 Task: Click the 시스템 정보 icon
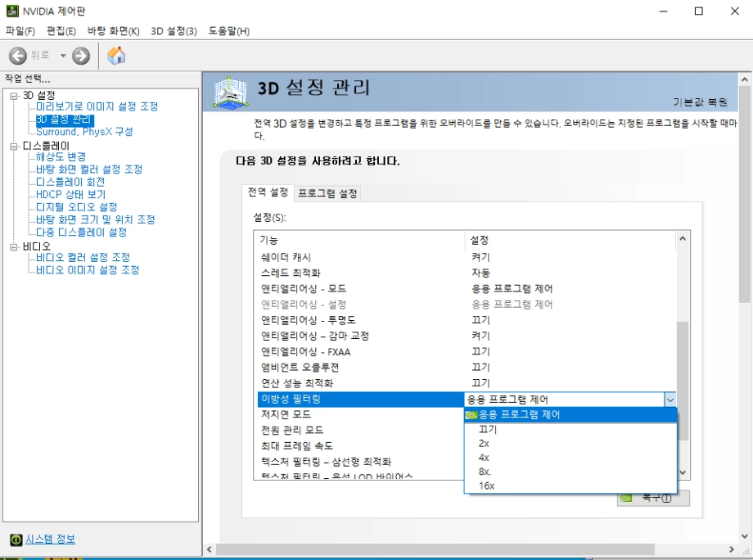16,540
